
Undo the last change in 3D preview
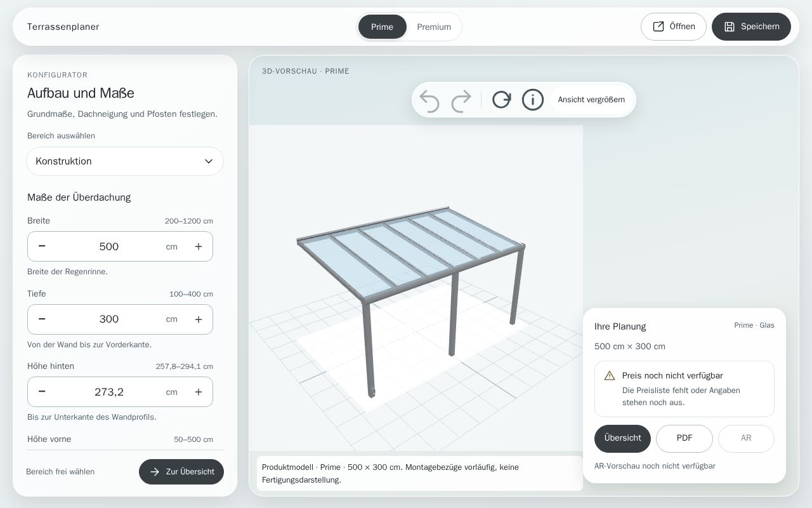[429, 100]
